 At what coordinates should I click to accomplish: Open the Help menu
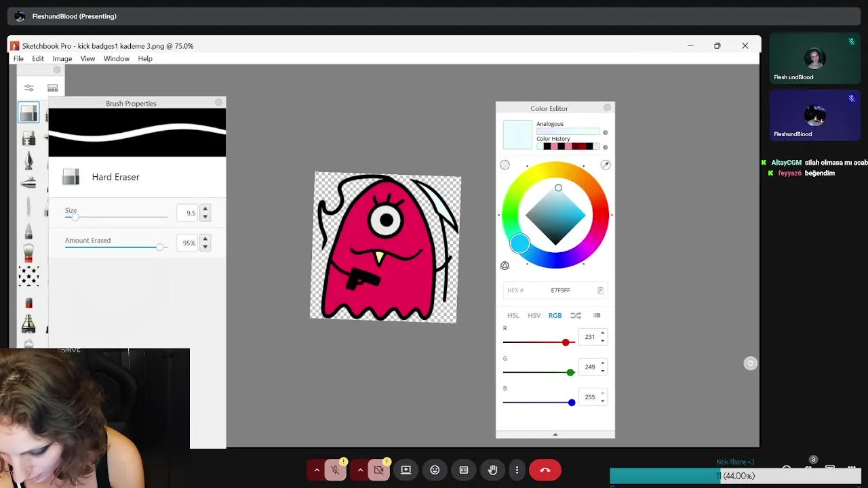(145, 59)
